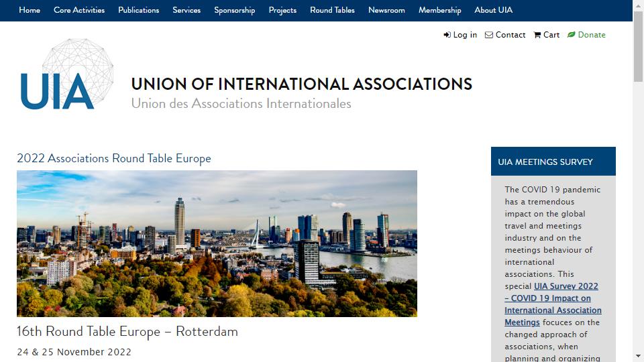Screen dimensions: 644x362
Task: Open the Projects menu
Action: tap(282, 10)
